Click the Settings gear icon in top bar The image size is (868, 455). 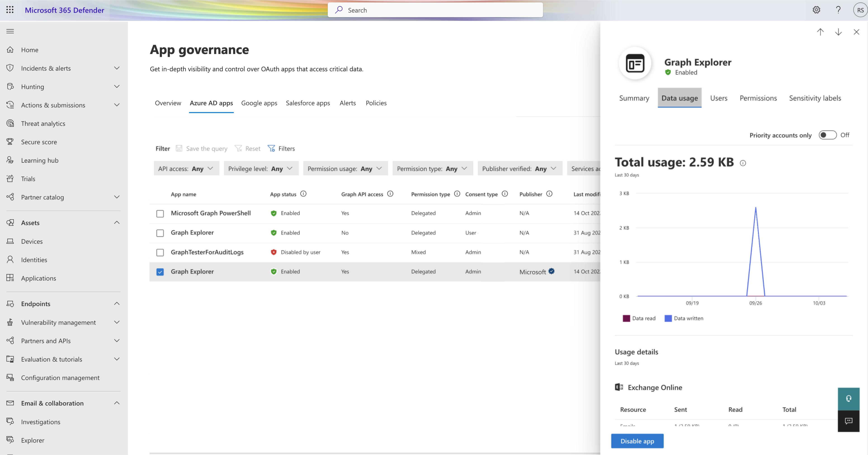coord(816,10)
